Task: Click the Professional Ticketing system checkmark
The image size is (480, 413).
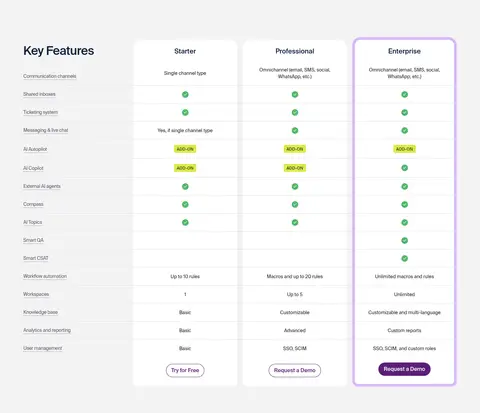Action: point(295,112)
